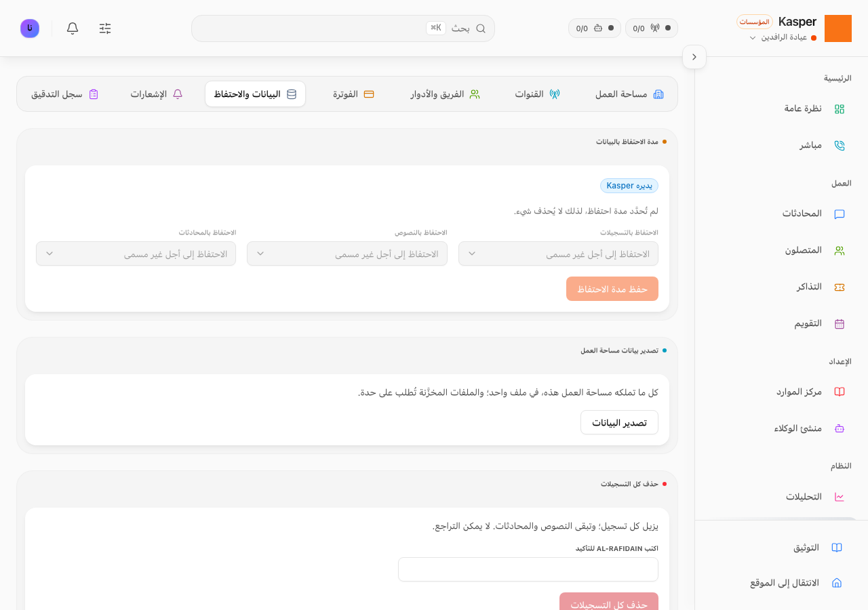Click تصدير البيانات button

click(x=619, y=422)
